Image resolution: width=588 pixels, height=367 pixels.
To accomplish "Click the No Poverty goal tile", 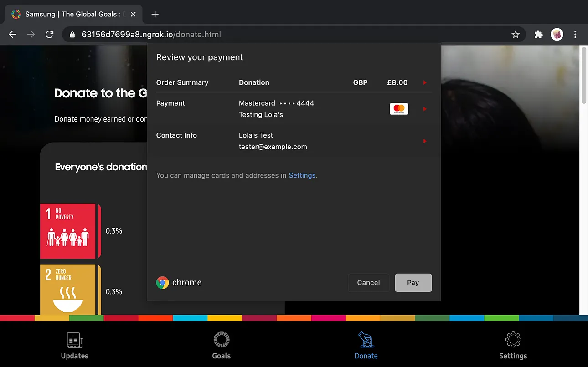I will [67, 231].
